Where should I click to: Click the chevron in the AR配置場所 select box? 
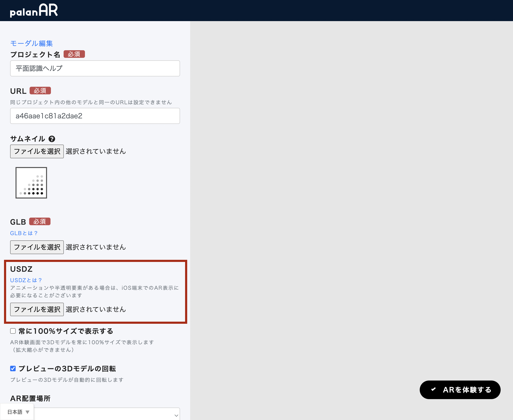[x=176, y=415]
